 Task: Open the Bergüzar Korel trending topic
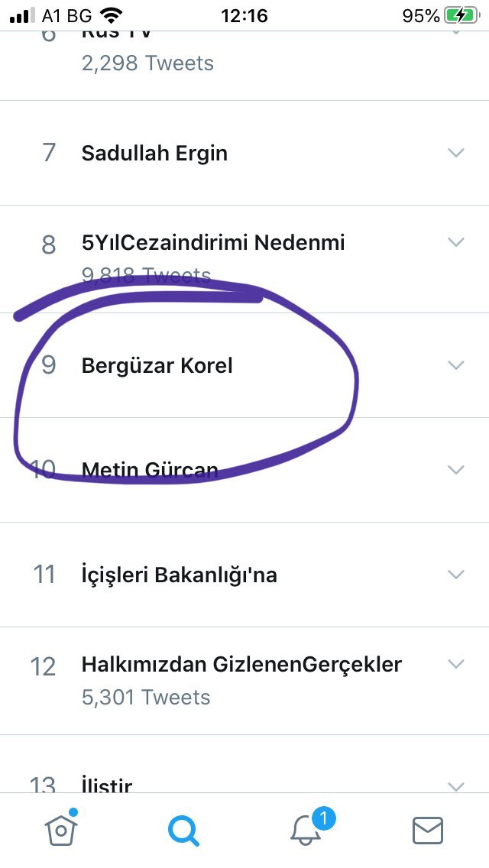[x=157, y=365]
